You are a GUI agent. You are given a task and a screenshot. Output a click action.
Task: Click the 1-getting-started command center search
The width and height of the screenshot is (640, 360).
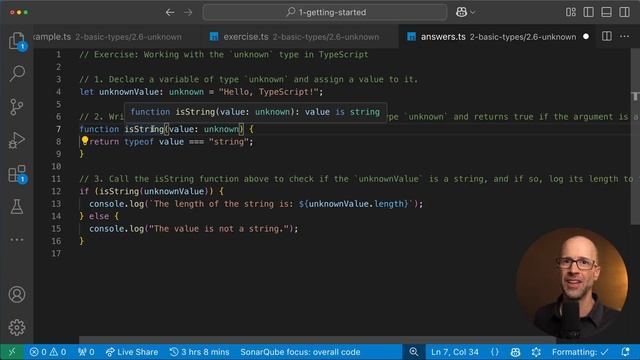325,12
